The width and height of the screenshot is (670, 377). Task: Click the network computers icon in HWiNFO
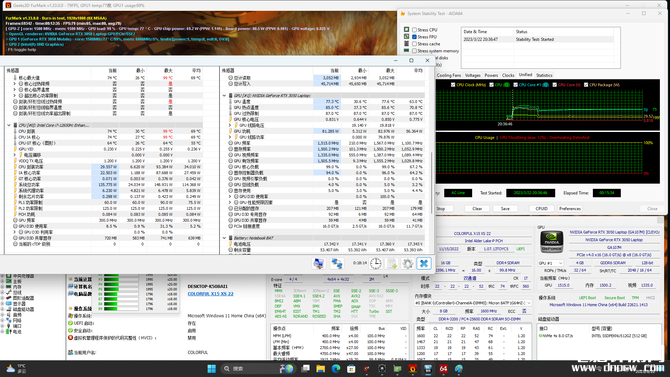pos(337,263)
